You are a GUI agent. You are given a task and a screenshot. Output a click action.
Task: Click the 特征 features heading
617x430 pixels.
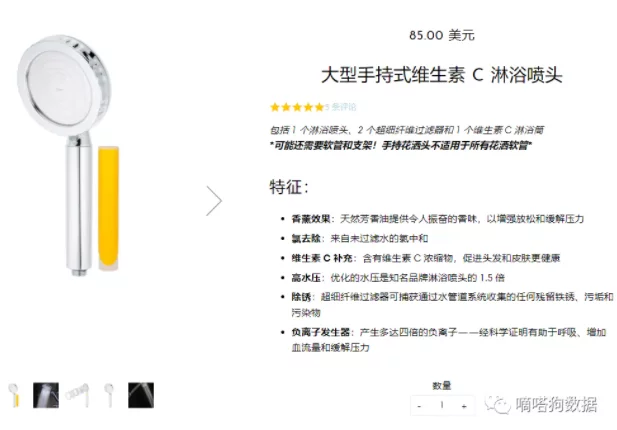tap(289, 187)
